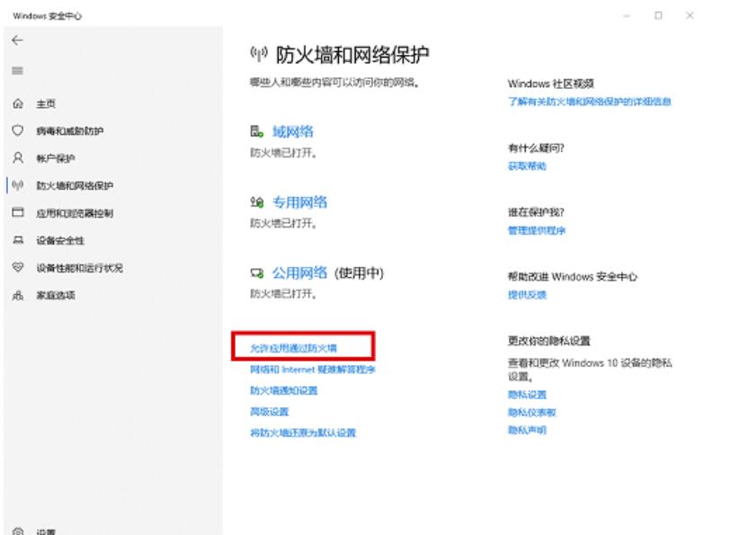Close the Windows 安全中心 window
The image size is (756, 535).
(689, 15)
